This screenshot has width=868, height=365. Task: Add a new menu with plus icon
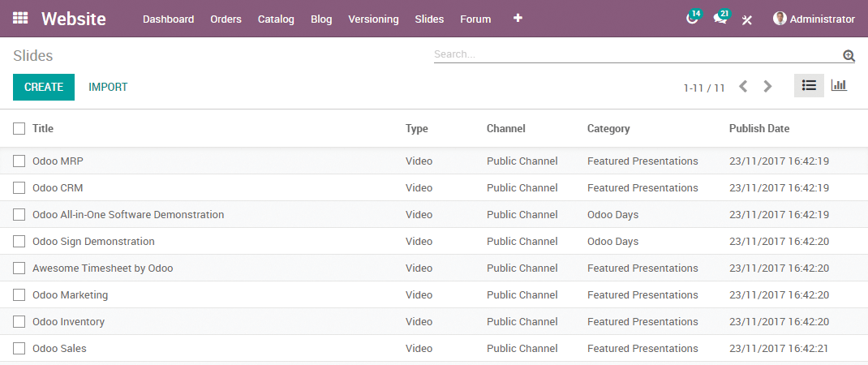point(518,19)
